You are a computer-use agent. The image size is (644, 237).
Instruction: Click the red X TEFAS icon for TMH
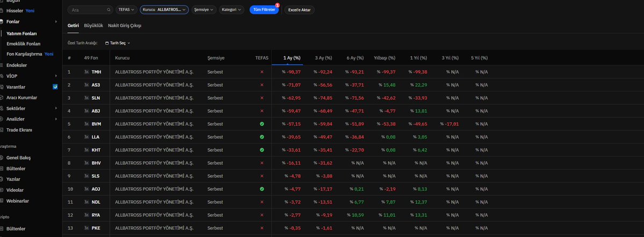262,72
